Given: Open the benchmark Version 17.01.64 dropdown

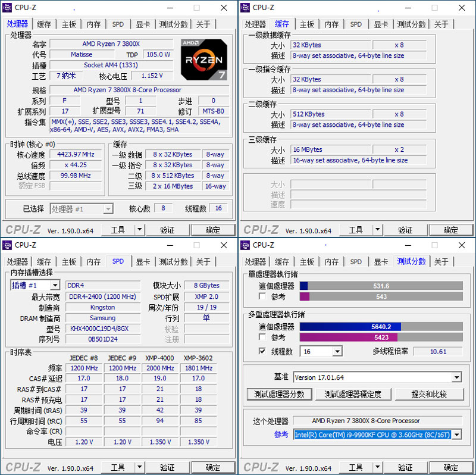Looking at the screenshot, I should click(x=456, y=377).
